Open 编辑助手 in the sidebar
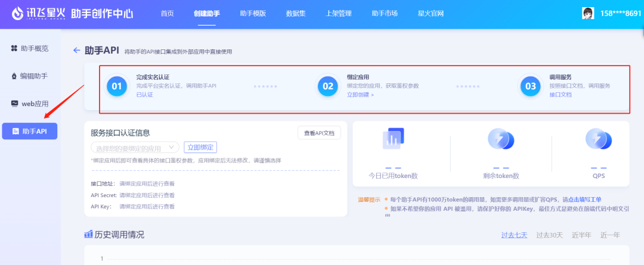Screen dimensions: 644x265 tap(30, 76)
